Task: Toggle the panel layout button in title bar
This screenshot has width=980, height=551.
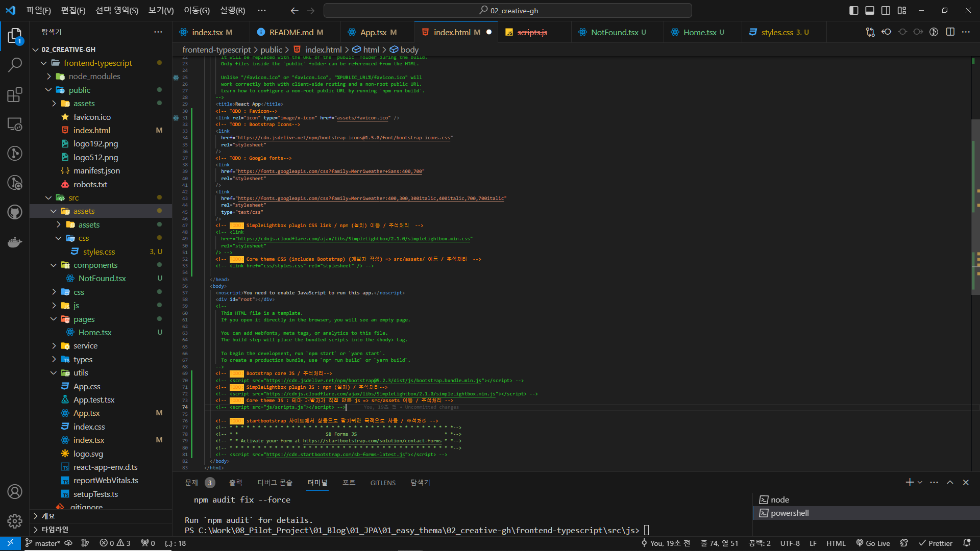Action: (870, 10)
